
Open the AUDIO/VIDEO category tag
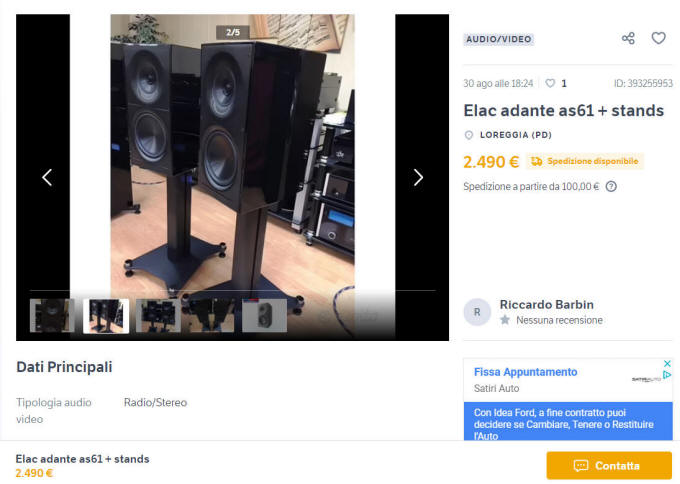pyautogui.click(x=499, y=39)
